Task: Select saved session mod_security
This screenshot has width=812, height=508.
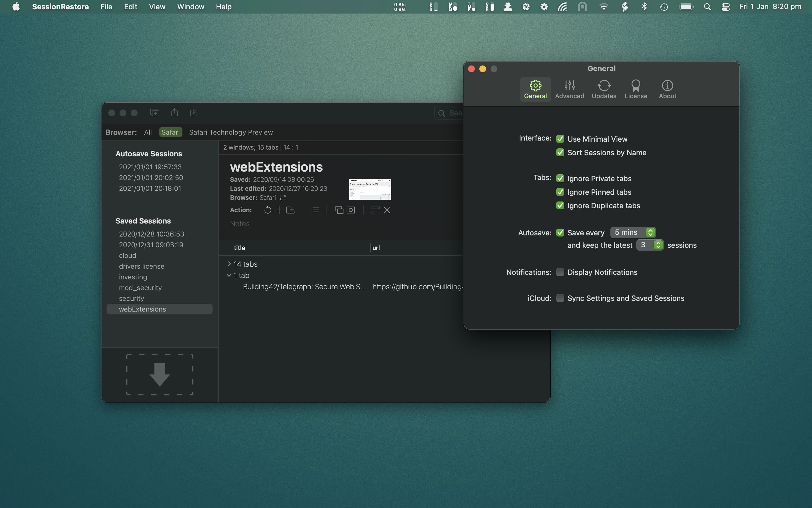Action: [140, 288]
